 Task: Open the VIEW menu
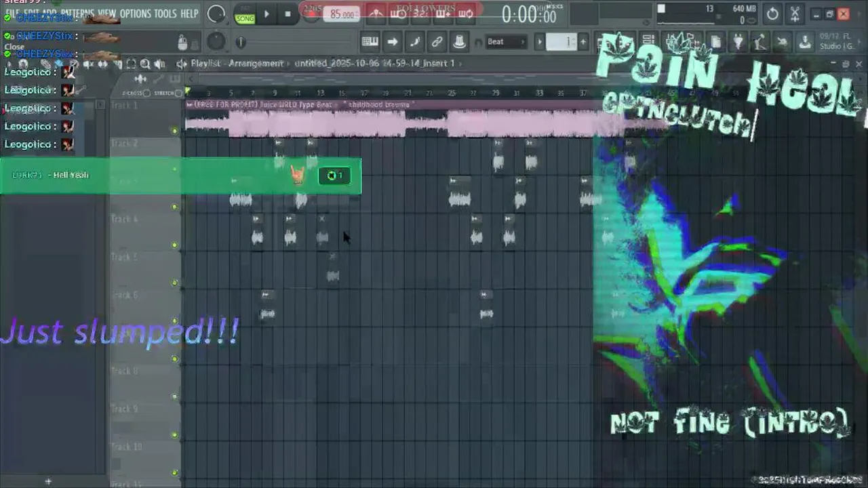[106, 14]
